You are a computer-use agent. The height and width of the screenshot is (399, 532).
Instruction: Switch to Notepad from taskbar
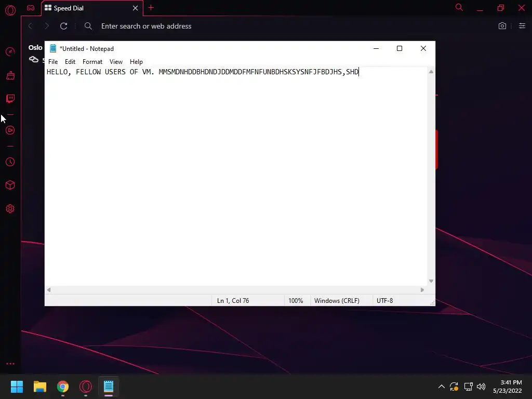point(109,387)
